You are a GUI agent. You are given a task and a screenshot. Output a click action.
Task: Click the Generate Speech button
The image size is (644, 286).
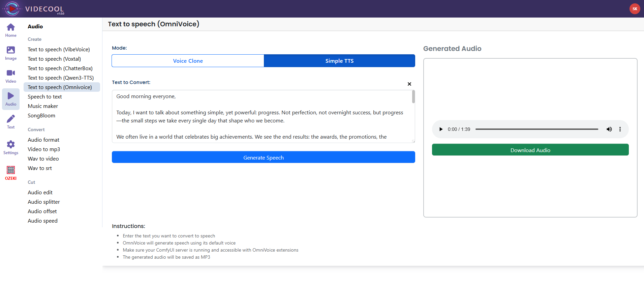tap(264, 158)
